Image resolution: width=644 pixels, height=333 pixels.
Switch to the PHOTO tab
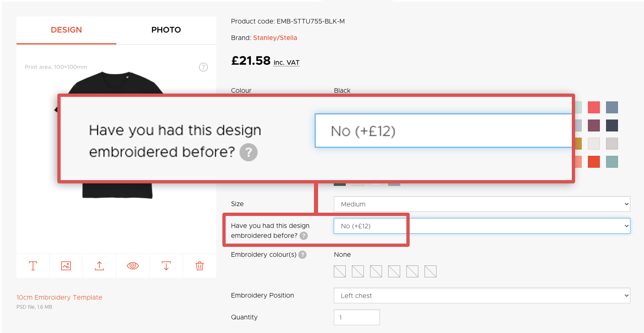click(166, 30)
